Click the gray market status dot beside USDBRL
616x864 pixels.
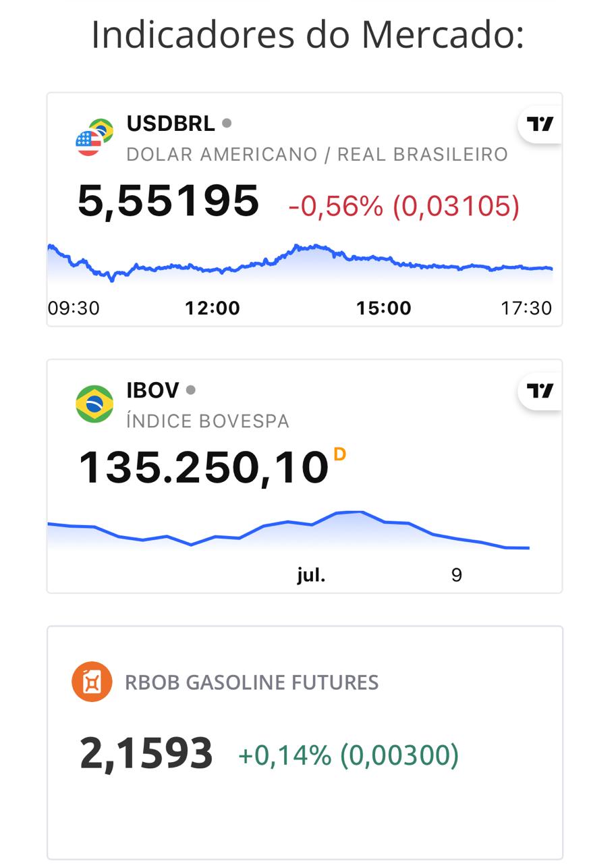[x=227, y=124]
